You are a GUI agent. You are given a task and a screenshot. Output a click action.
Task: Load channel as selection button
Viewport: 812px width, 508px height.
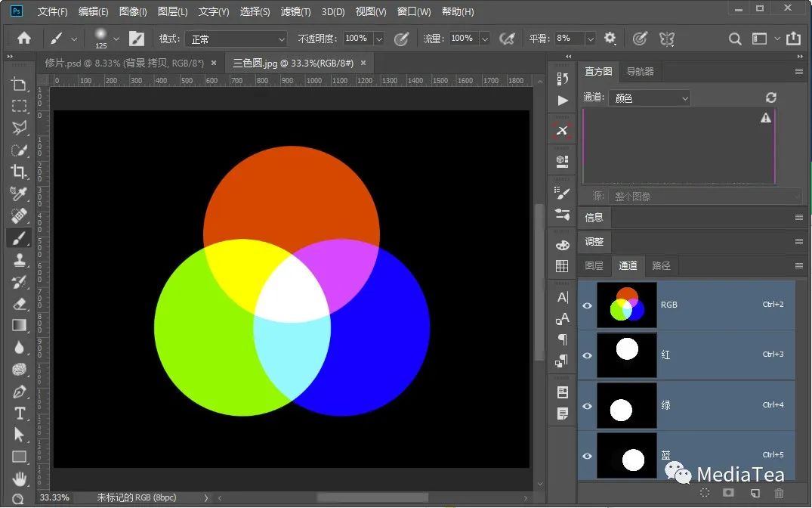pyautogui.click(x=704, y=492)
